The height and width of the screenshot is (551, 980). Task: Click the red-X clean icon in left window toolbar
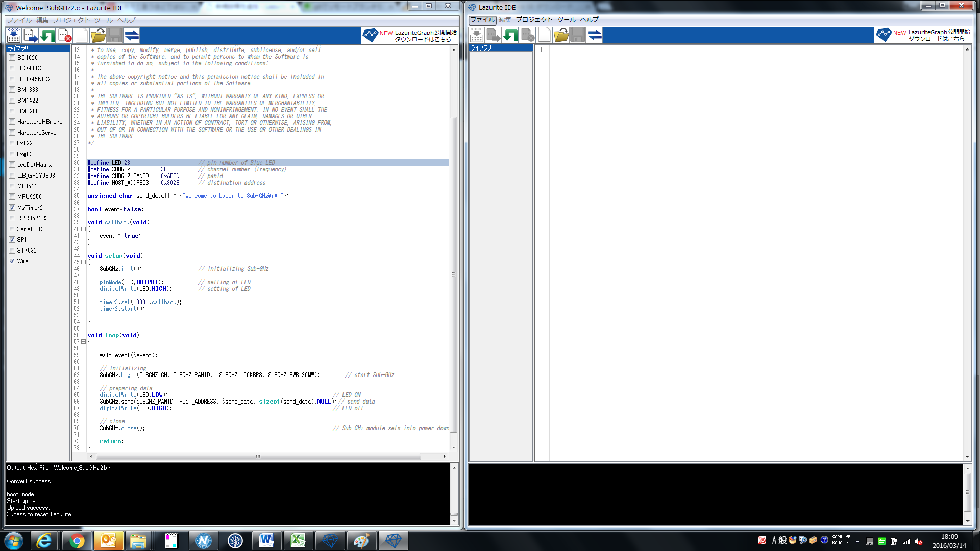64,35
